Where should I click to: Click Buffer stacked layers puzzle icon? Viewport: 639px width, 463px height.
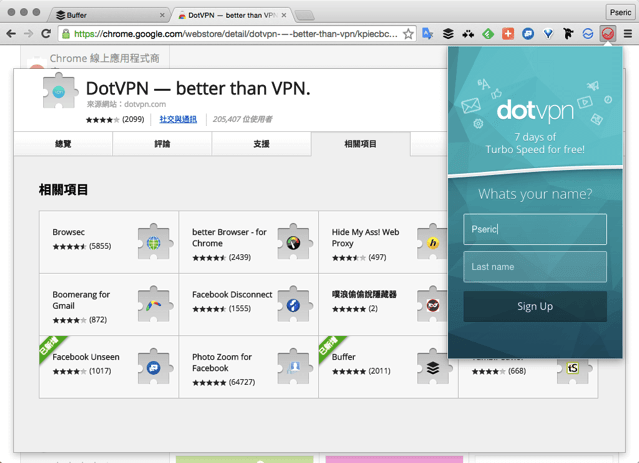click(433, 367)
